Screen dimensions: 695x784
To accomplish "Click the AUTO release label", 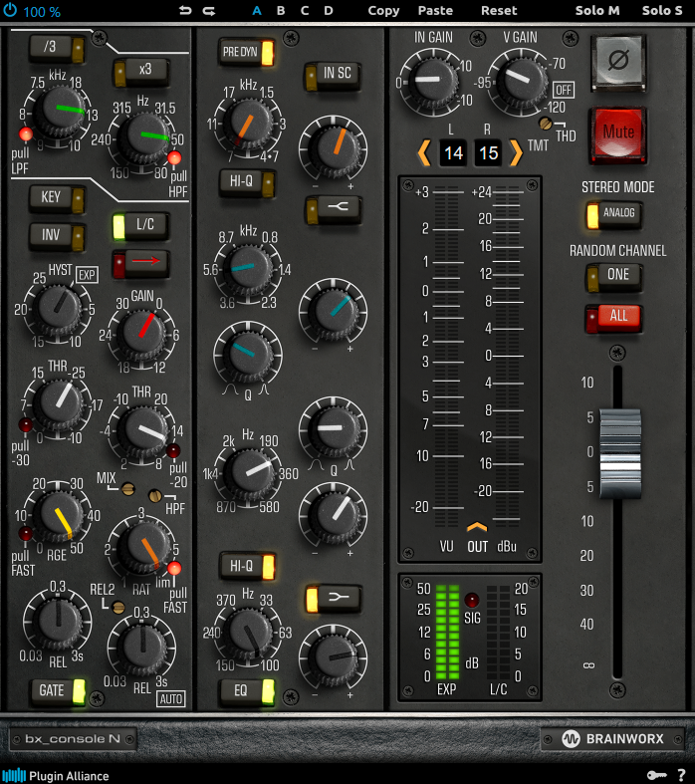I will tap(171, 699).
